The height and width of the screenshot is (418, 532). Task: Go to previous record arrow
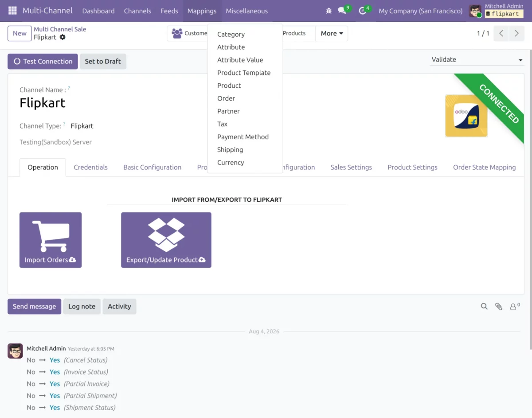[x=501, y=33]
